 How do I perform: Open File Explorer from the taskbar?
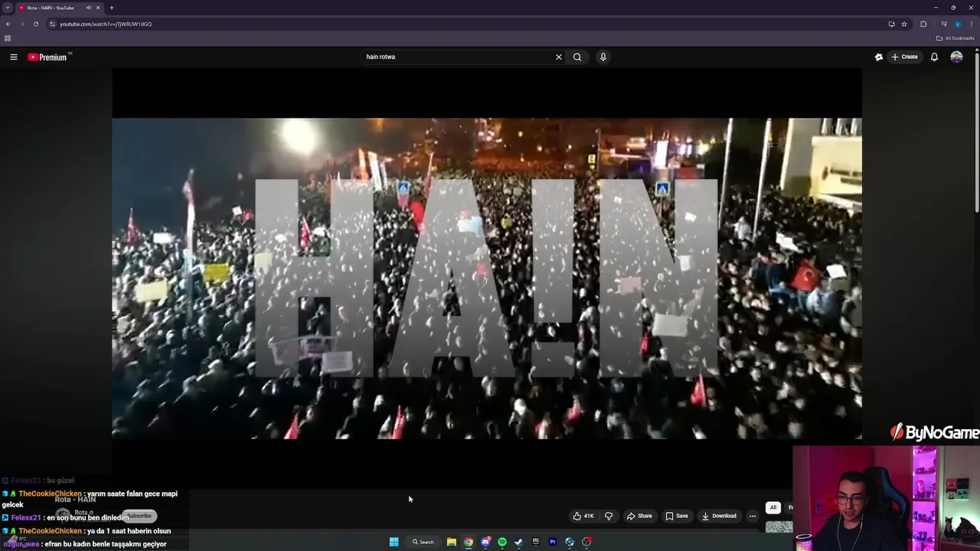click(x=452, y=542)
